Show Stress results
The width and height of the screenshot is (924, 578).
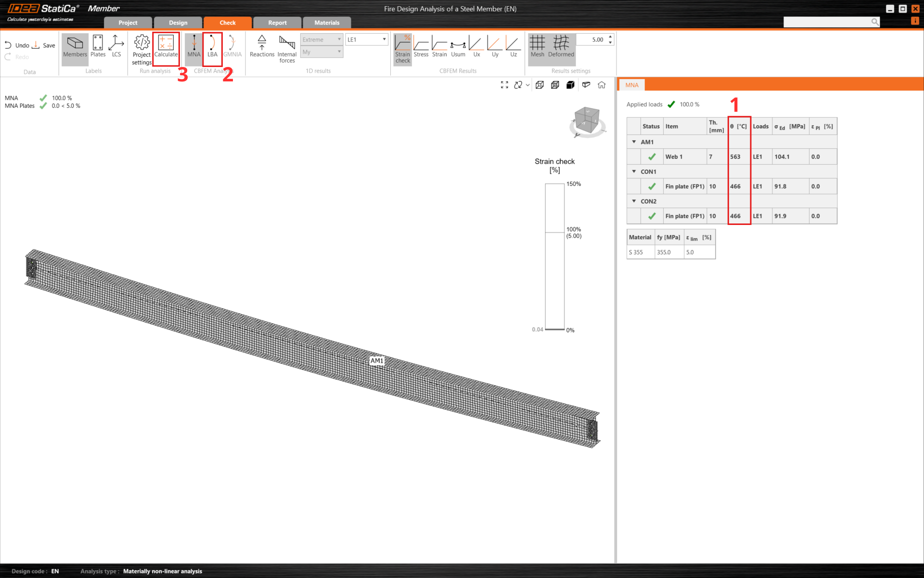coord(421,47)
